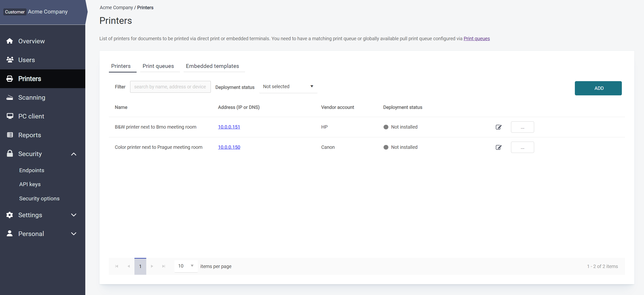
Task: Open Reports in the sidebar
Action: (x=42, y=135)
